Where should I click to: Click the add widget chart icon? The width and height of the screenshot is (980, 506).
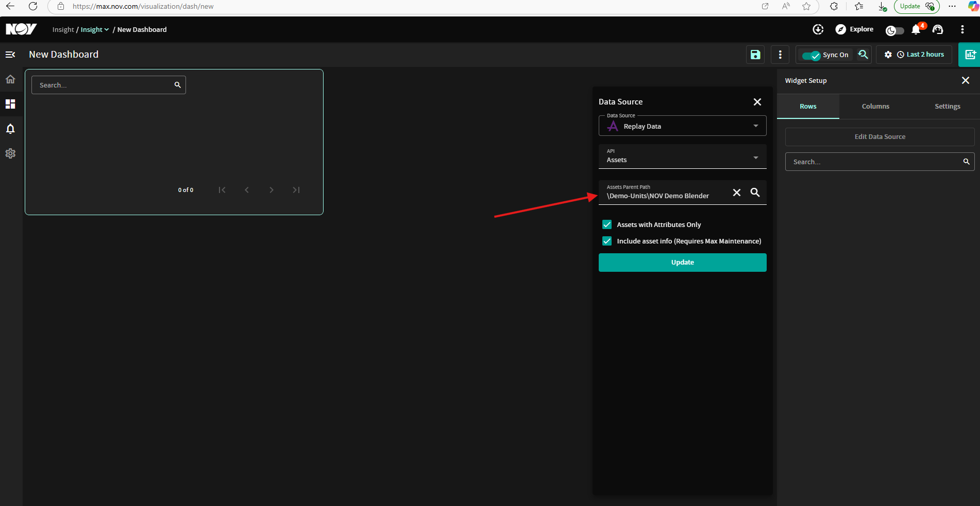coord(970,55)
